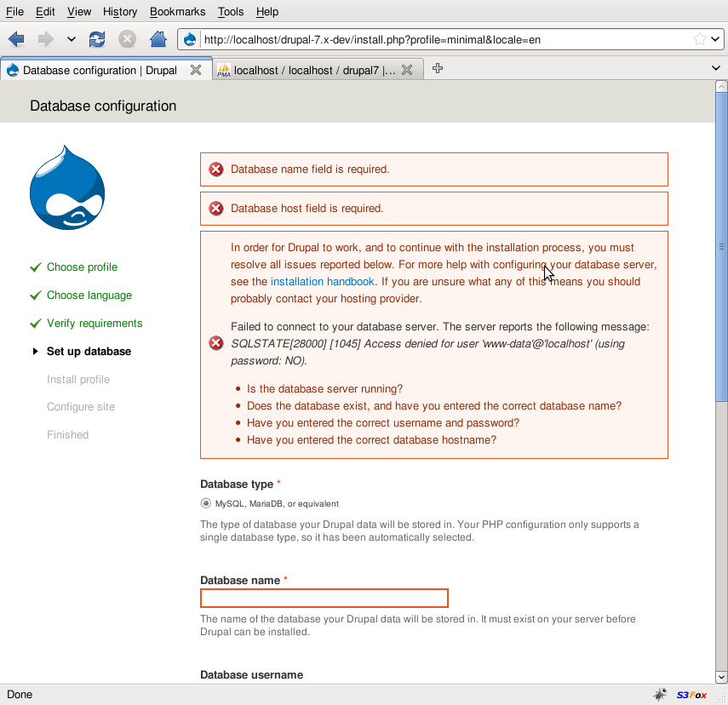
Task: Click the Verify requirements step
Action: (x=95, y=324)
